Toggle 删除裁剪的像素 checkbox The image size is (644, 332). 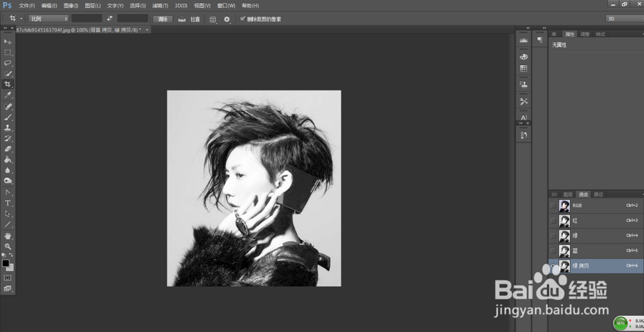point(242,19)
